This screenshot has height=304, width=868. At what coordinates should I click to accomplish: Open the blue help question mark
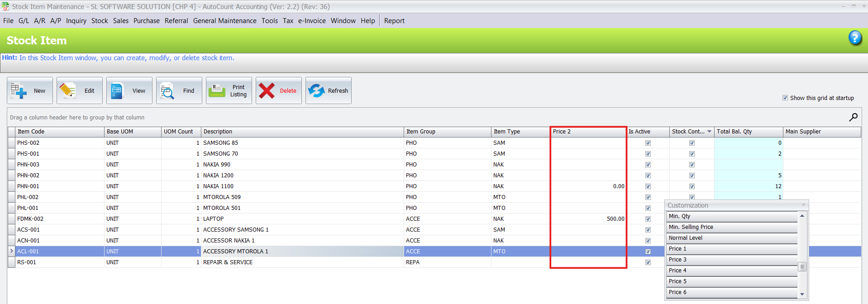point(854,38)
